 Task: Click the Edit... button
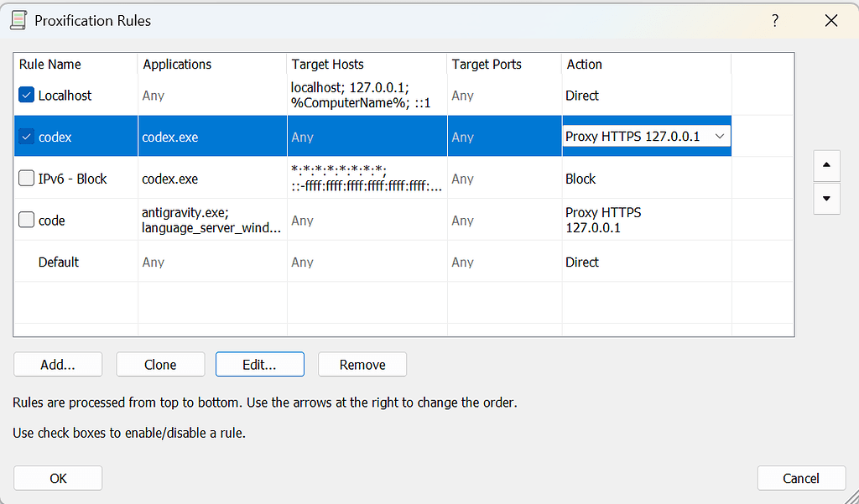260,364
